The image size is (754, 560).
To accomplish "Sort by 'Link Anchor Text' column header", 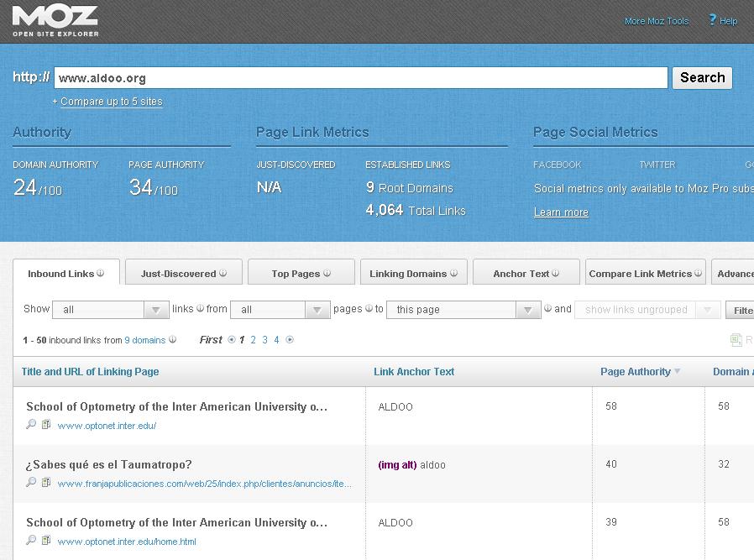I will point(414,372).
